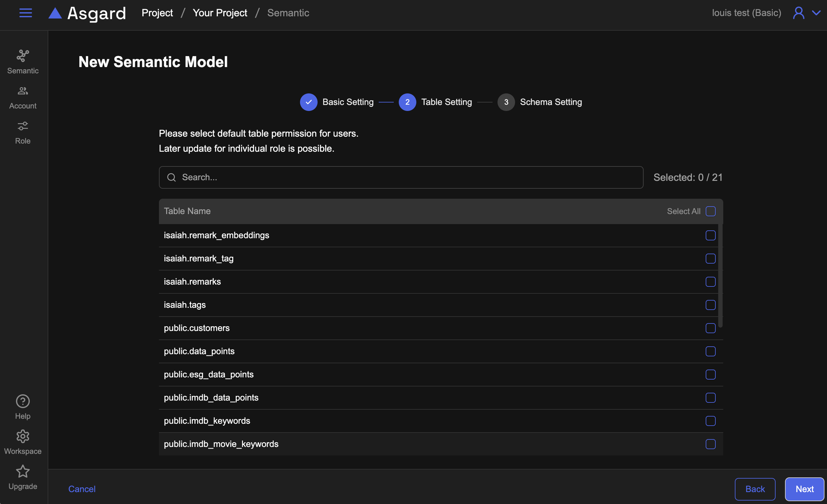This screenshot has width=827, height=504.
Task: Open the hamburger menu icon
Action: point(25,13)
